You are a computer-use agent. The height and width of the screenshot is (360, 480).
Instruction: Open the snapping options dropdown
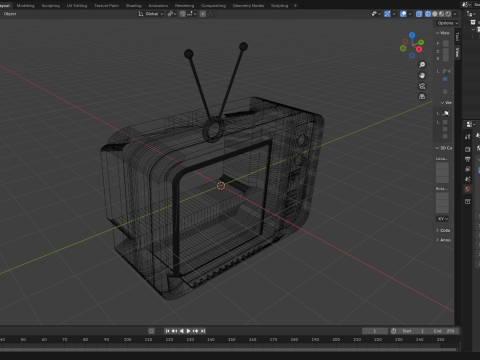(192, 14)
